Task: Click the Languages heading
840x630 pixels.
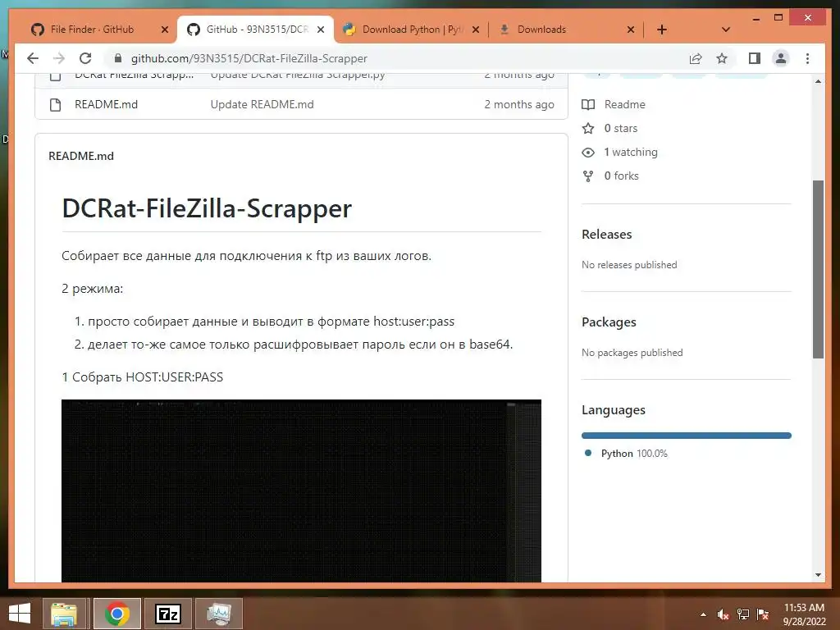Action: 614,410
